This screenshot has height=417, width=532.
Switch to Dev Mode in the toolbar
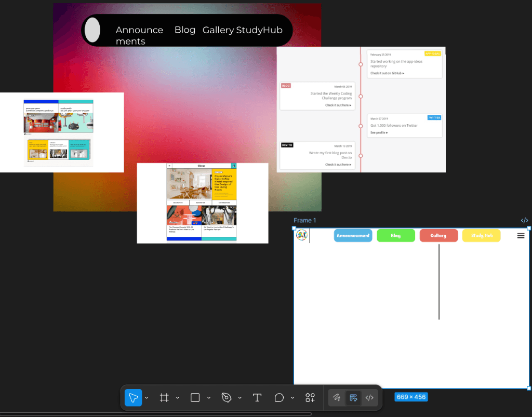pyautogui.click(x=369, y=398)
